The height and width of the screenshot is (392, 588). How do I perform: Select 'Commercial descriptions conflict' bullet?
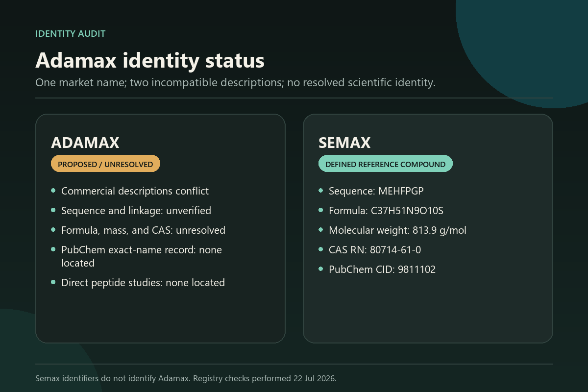click(135, 191)
